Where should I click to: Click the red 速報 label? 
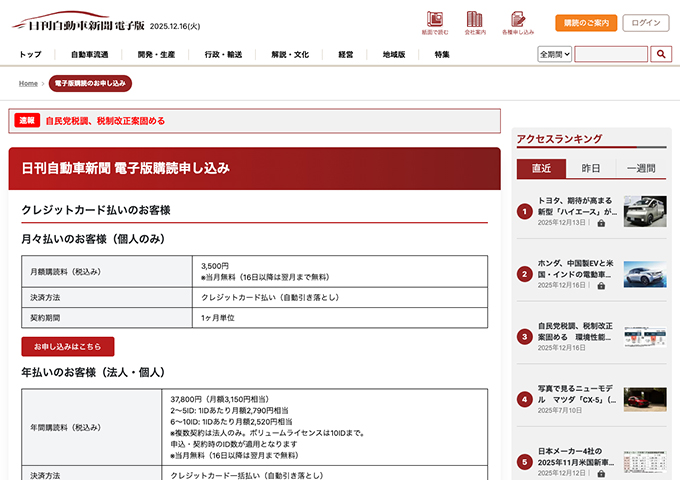click(x=27, y=121)
